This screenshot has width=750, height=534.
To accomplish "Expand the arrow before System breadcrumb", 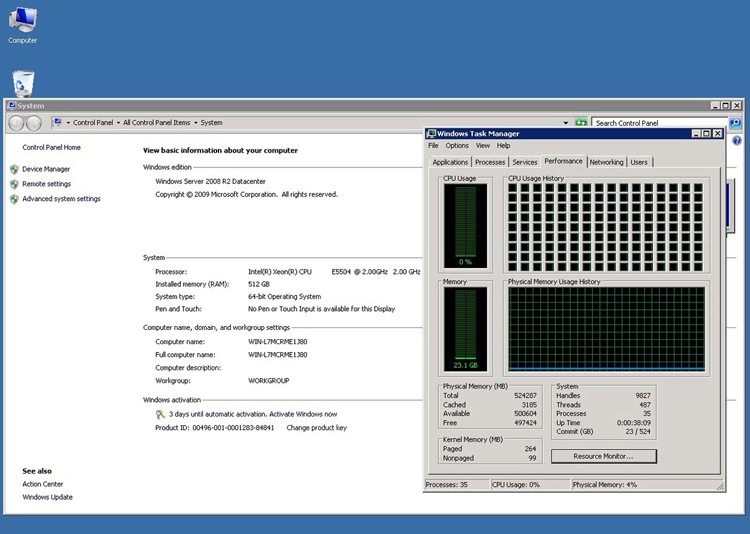I will click(x=196, y=123).
